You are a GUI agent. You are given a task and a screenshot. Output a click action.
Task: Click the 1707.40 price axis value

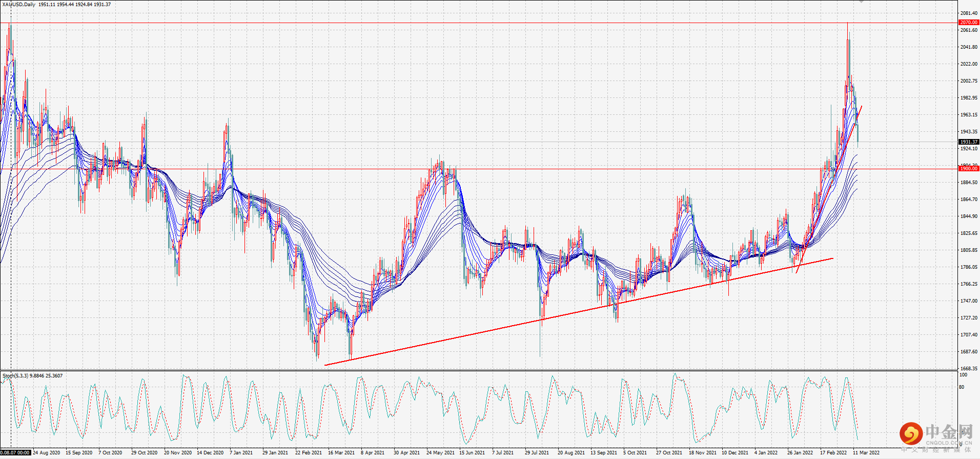pos(969,335)
